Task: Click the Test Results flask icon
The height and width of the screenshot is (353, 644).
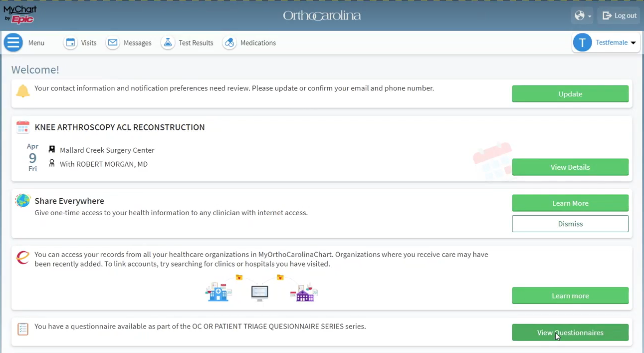Action: coord(168,43)
